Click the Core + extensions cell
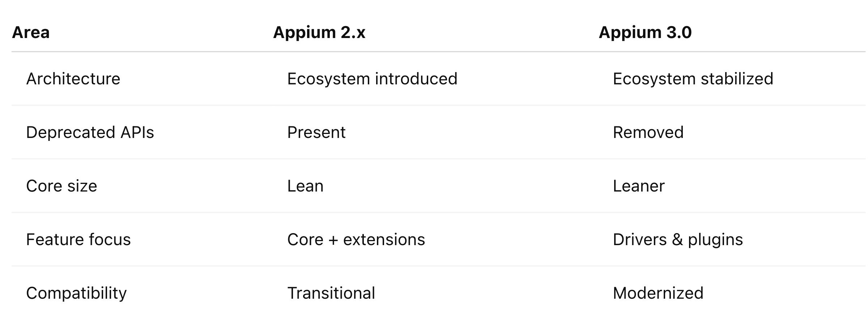 click(x=356, y=240)
